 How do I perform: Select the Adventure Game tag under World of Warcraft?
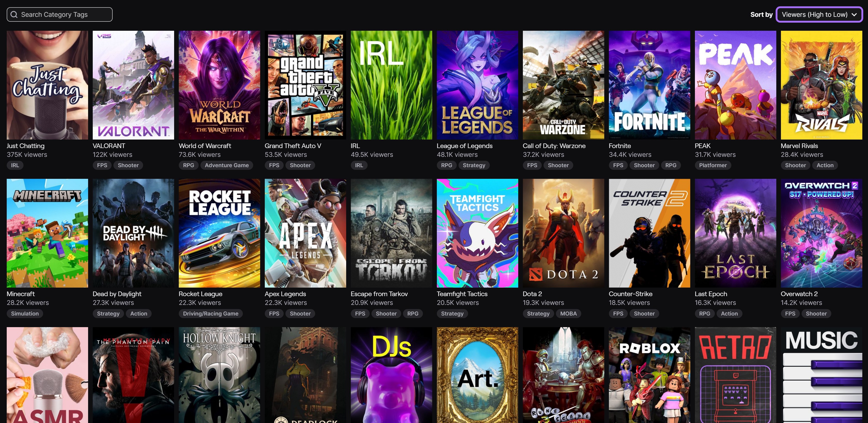coord(227,165)
